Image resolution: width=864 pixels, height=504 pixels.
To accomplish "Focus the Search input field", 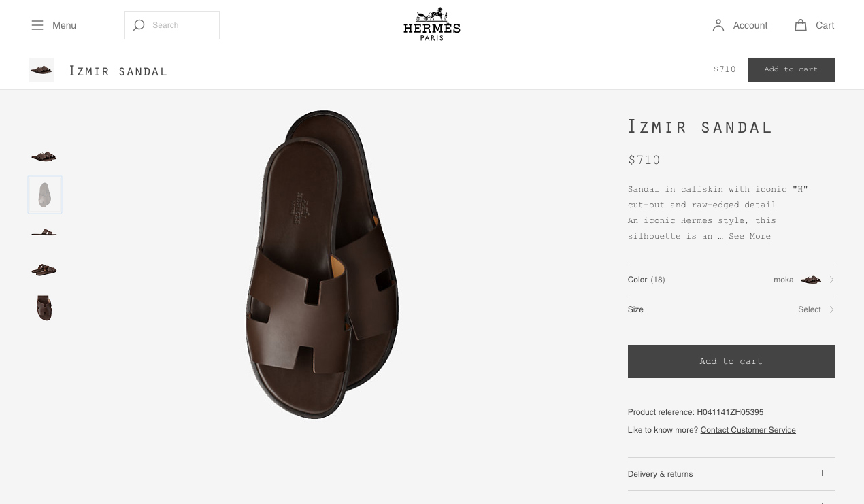I will tap(172, 25).
